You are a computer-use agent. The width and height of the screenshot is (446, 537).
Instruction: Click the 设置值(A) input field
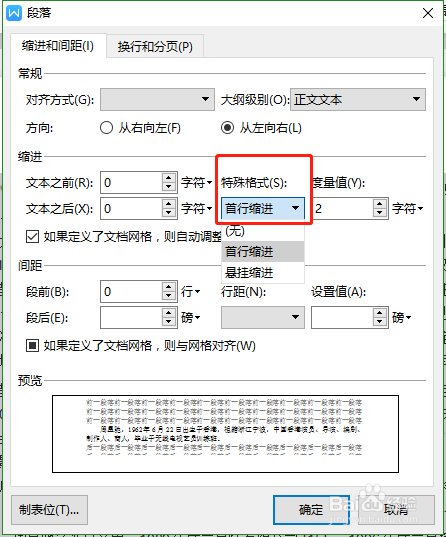click(342, 317)
